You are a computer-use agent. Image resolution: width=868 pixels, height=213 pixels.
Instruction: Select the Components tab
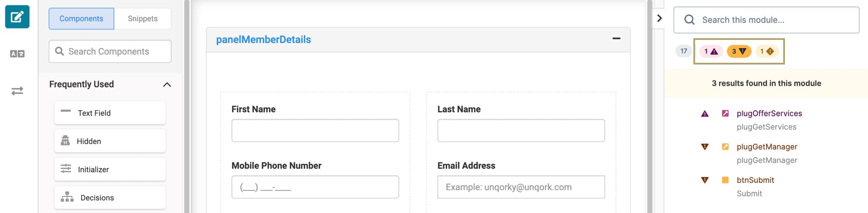tap(81, 19)
